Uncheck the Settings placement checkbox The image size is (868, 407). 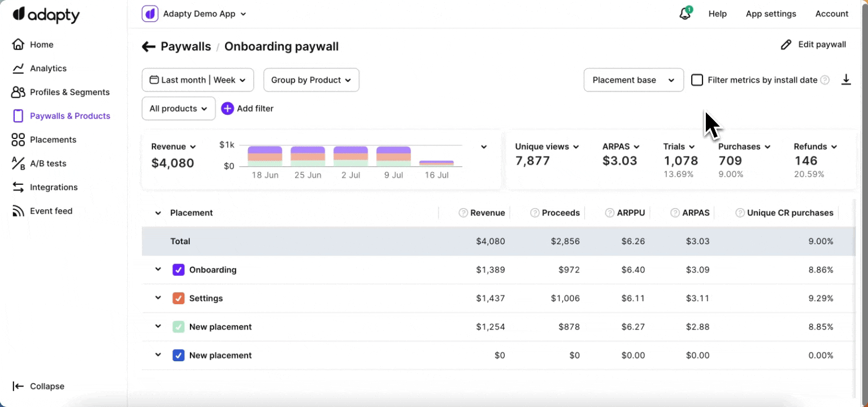[179, 298]
